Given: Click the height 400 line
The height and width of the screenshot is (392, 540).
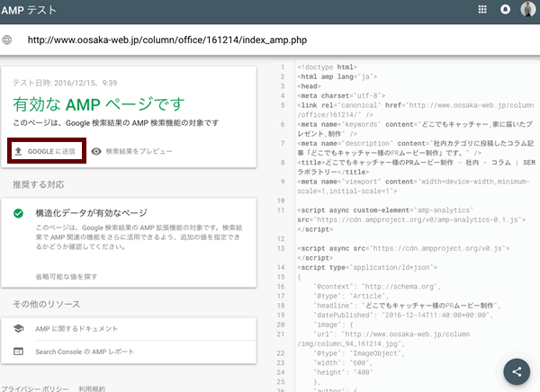Looking at the screenshot, I should tap(343, 372).
